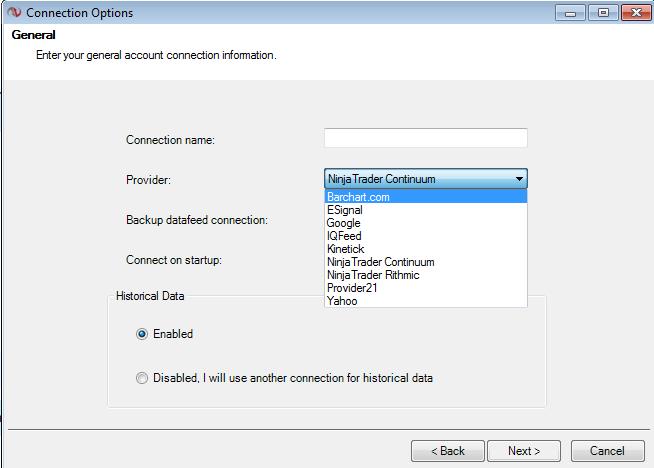Go back with the Back button
The image size is (654, 468).
[x=447, y=451]
